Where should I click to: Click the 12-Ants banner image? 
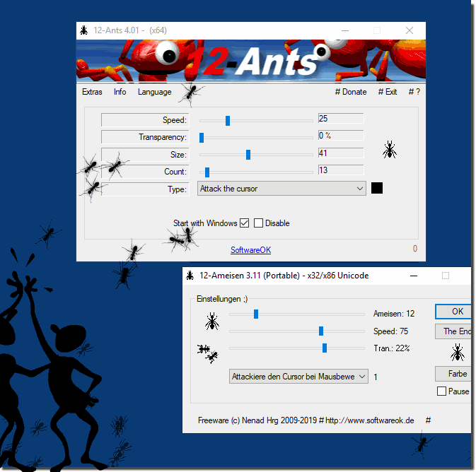click(x=251, y=61)
